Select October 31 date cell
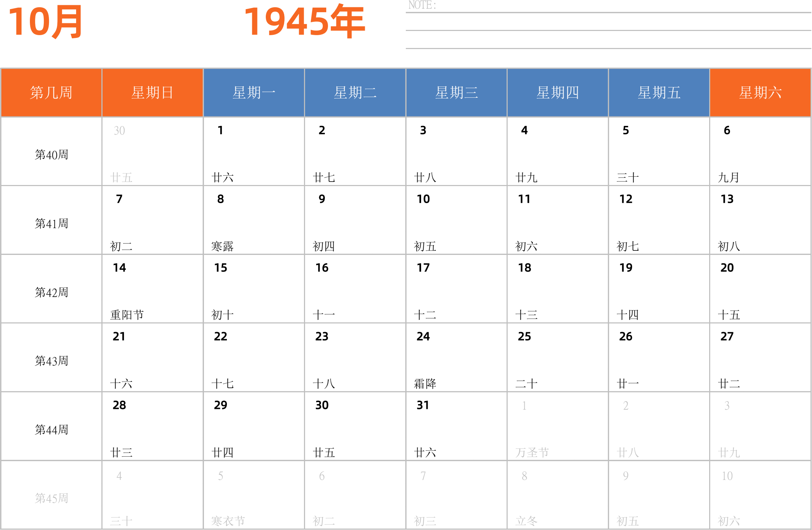Screen dimensions: 812x530 point(456,426)
